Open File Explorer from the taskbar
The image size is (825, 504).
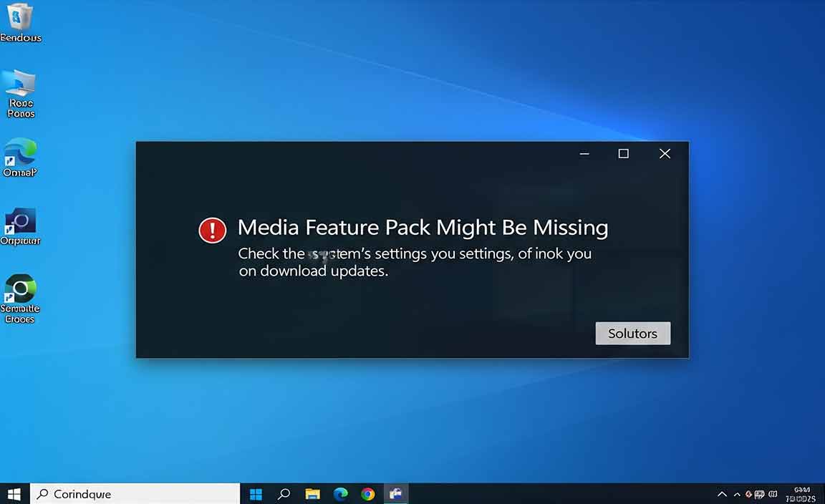pyautogui.click(x=312, y=494)
